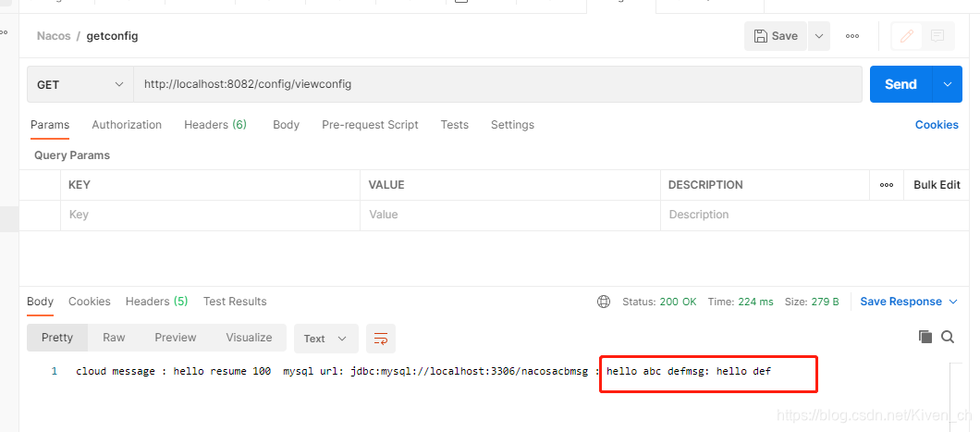Click the globe network icon
Screen dimensions: 980x432
[x=603, y=302]
